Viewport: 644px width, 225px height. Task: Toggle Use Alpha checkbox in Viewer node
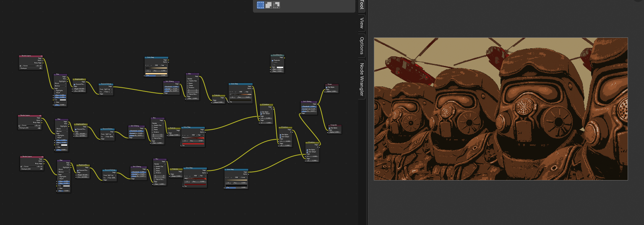(326, 87)
